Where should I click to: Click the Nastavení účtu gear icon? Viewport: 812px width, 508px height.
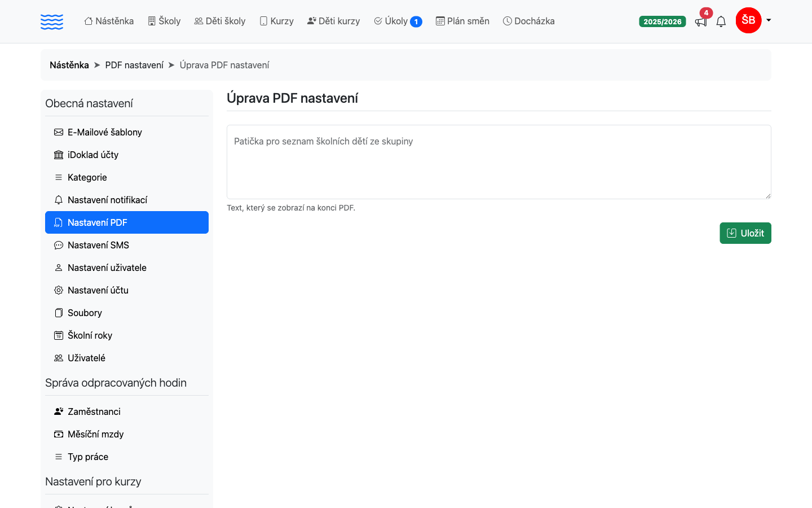click(x=59, y=290)
